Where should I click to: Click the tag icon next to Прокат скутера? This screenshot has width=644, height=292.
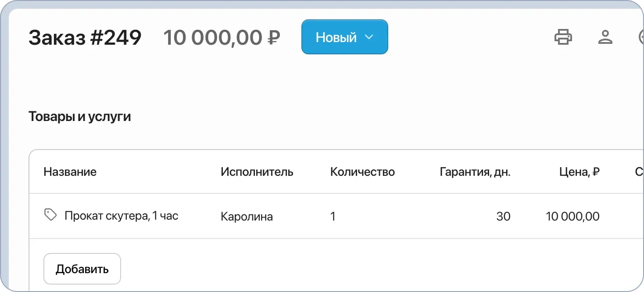coord(50,214)
